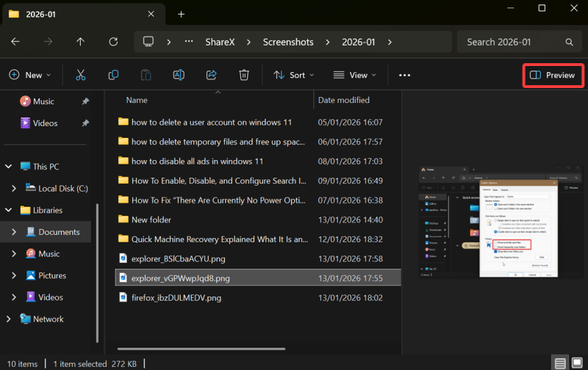
Task: Open the See more ellipsis menu
Action: (x=404, y=75)
